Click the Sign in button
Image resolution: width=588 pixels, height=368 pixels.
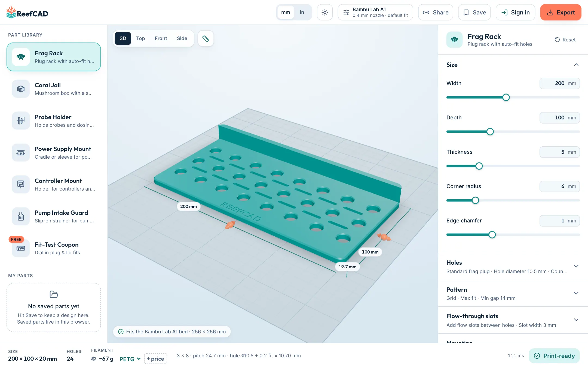click(515, 12)
